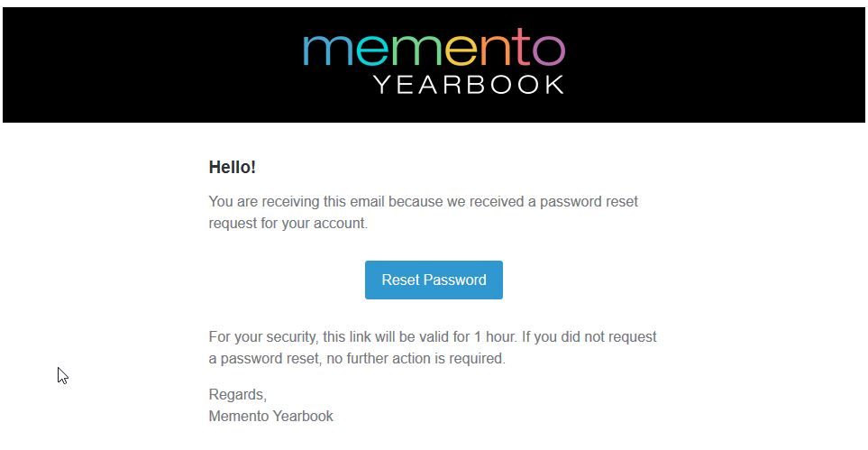Click the Memento Yearbook signature text
868x450 pixels.
coord(270,417)
